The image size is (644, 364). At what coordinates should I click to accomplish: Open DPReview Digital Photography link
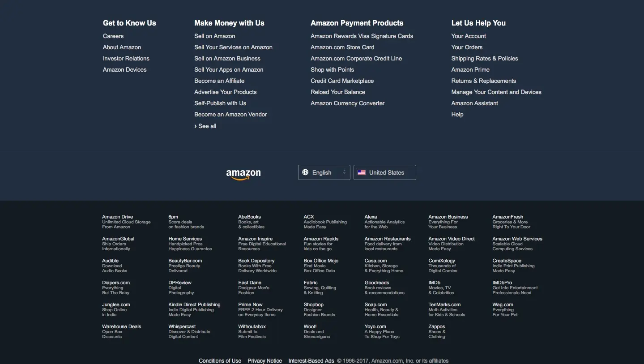coord(181,287)
